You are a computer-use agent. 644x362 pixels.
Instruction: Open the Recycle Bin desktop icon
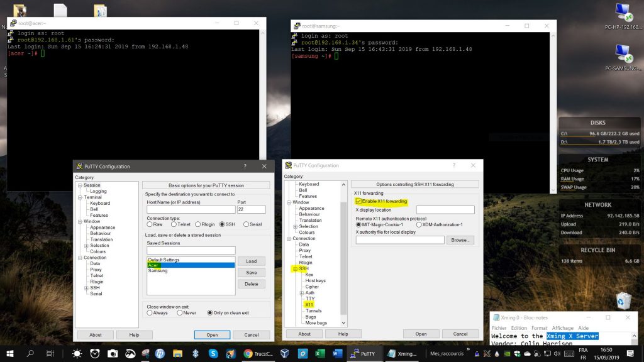pos(623,301)
